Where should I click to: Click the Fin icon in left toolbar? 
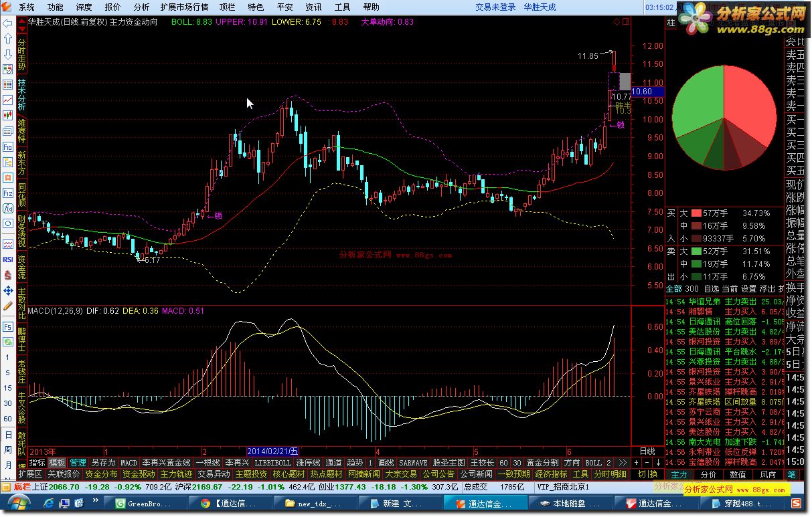pos(7,147)
